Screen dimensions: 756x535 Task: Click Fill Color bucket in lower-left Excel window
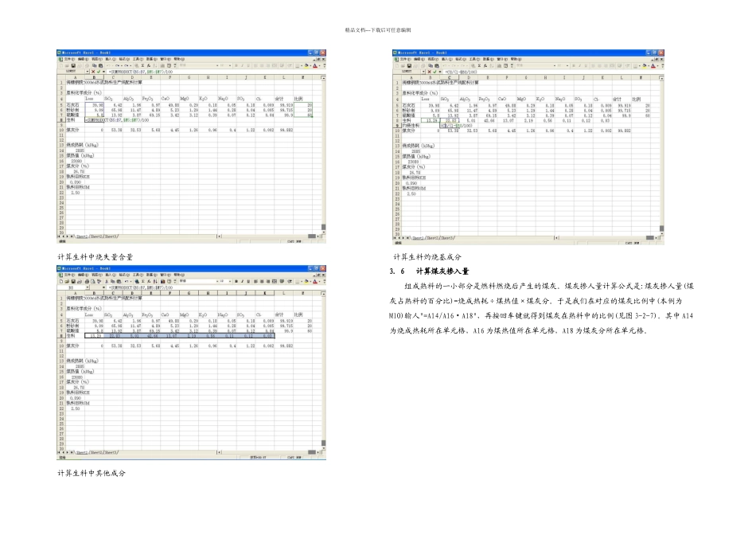pos(306,281)
